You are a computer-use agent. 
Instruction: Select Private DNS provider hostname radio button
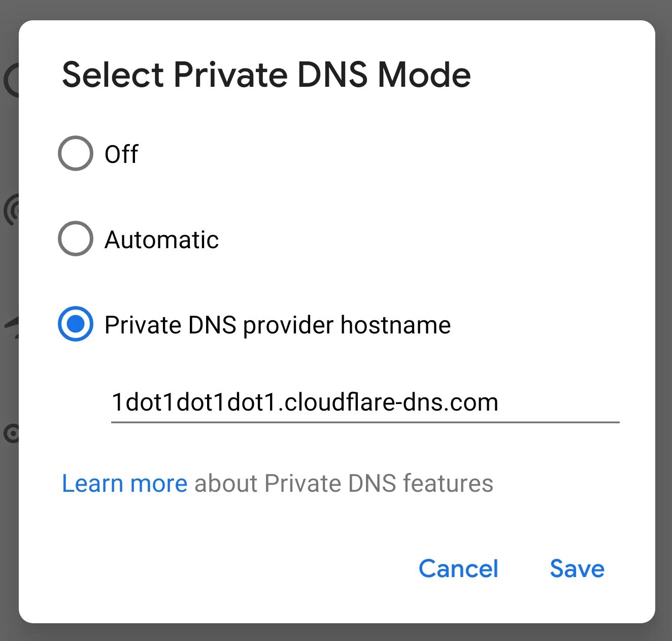[x=76, y=324]
